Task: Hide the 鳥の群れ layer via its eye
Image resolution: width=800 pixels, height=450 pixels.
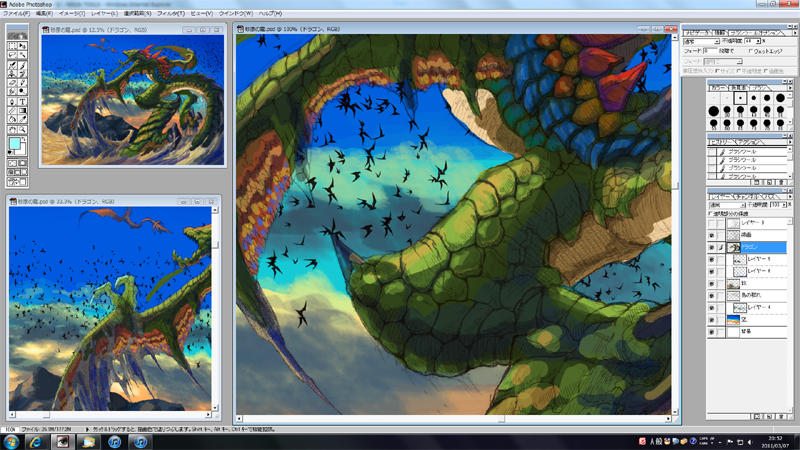Action: [712, 295]
